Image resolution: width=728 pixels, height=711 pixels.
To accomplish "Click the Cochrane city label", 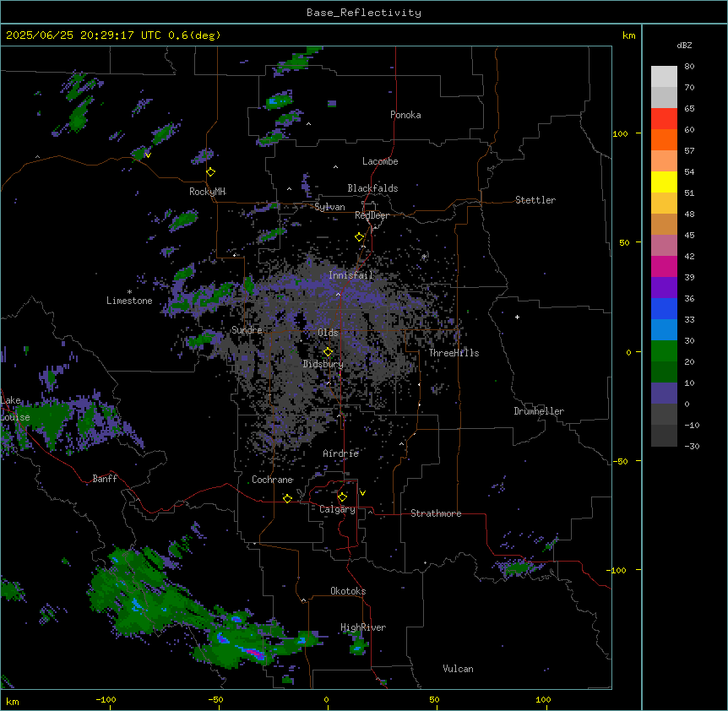I will coord(272,480).
